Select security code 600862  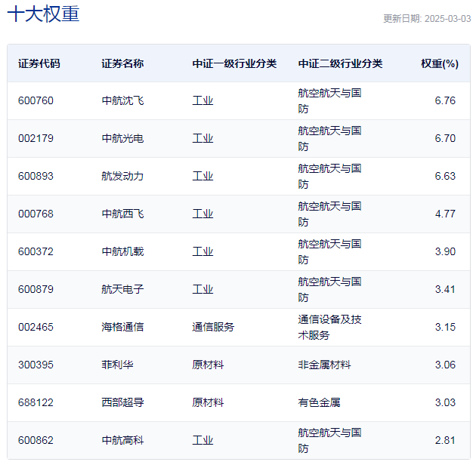click(x=36, y=440)
